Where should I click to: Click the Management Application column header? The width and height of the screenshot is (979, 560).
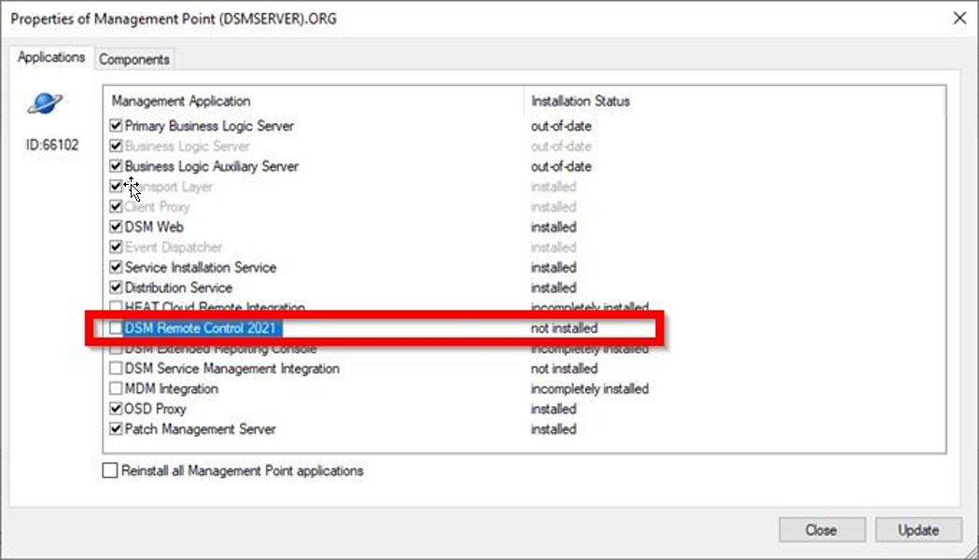click(x=182, y=101)
